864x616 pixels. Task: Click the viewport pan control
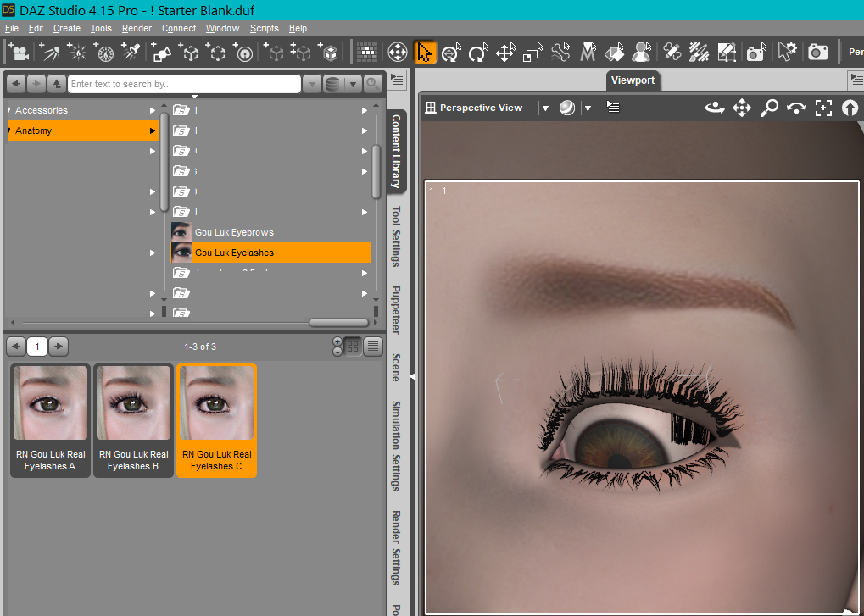(x=742, y=108)
